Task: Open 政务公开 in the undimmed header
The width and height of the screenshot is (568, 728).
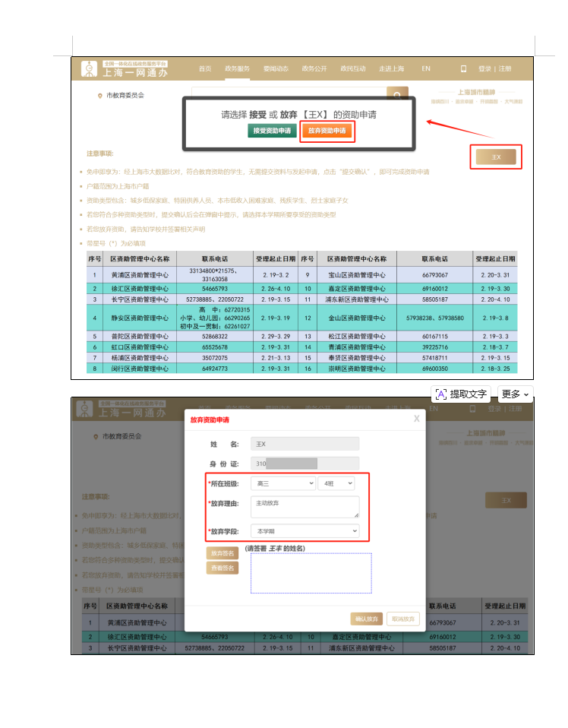Action: [x=314, y=68]
